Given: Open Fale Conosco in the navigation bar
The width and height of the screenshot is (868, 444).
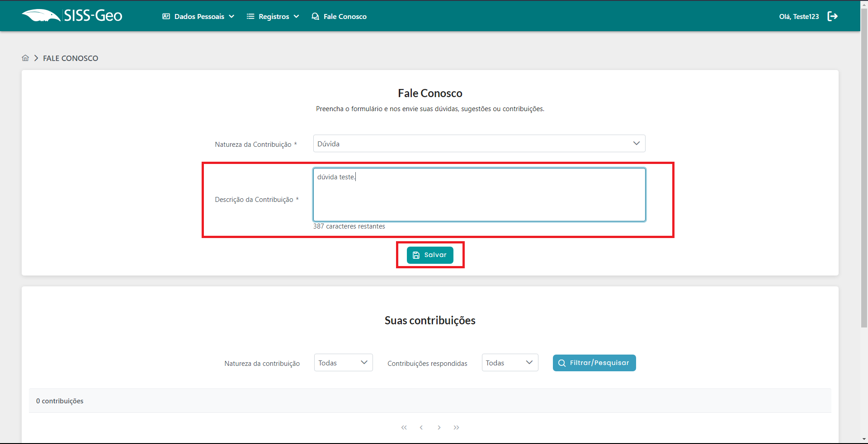Looking at the screenshot, I should click(x=339, y=16).
